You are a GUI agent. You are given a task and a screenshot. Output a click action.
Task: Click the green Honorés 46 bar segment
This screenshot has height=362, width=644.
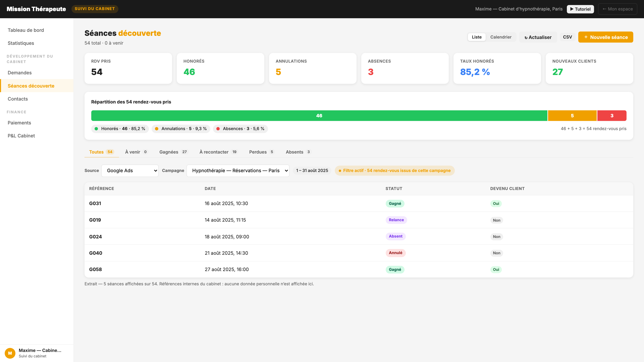[x=319, y=116]
